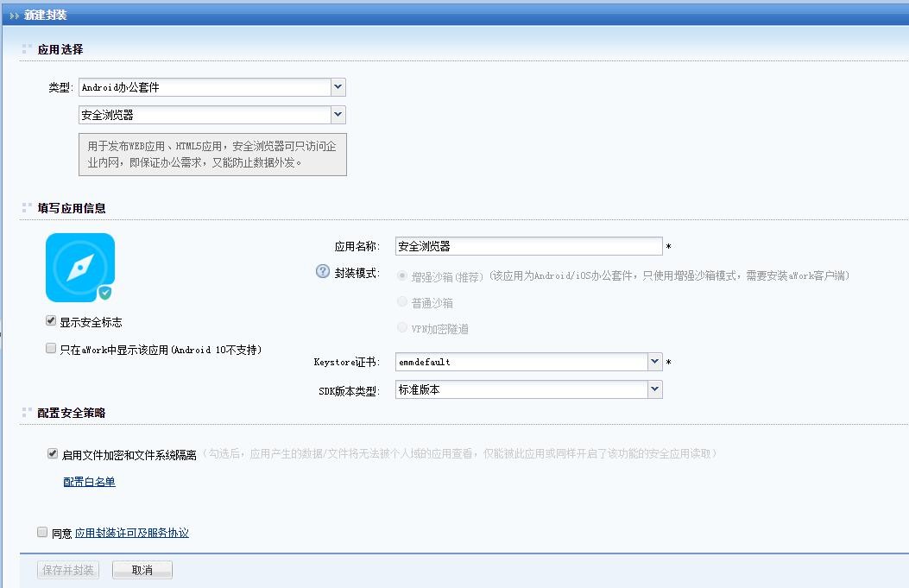
Task: Uncheck 启用文件加密和文件系统隔离 checkbox
Action: [53, 453]
